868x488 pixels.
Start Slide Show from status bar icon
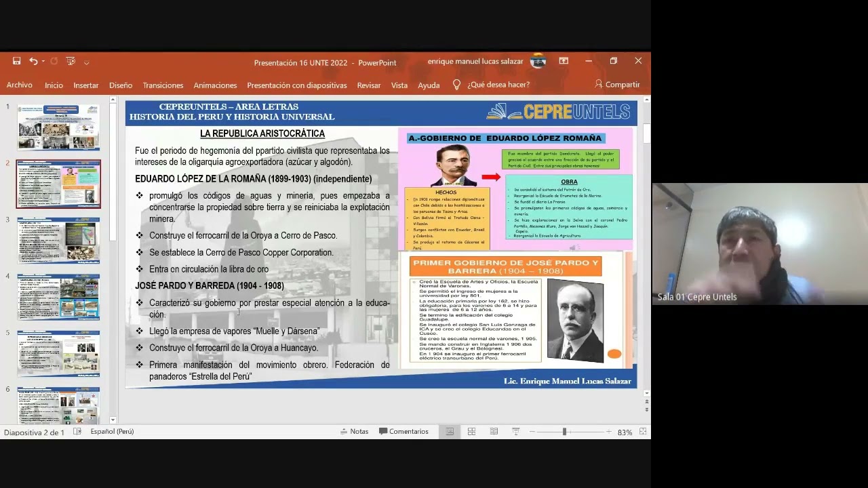click(515, 432)
